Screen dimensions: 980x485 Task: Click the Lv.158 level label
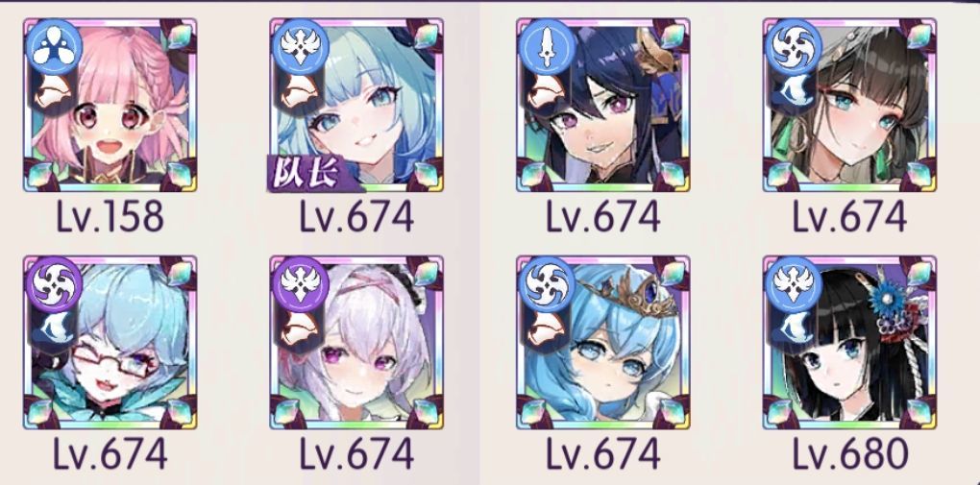click(110, 217)
